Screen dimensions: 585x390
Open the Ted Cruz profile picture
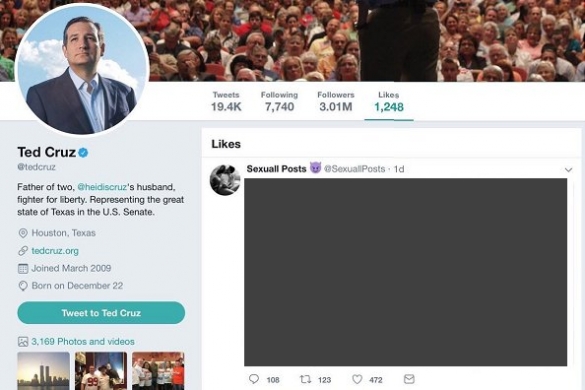82,70
